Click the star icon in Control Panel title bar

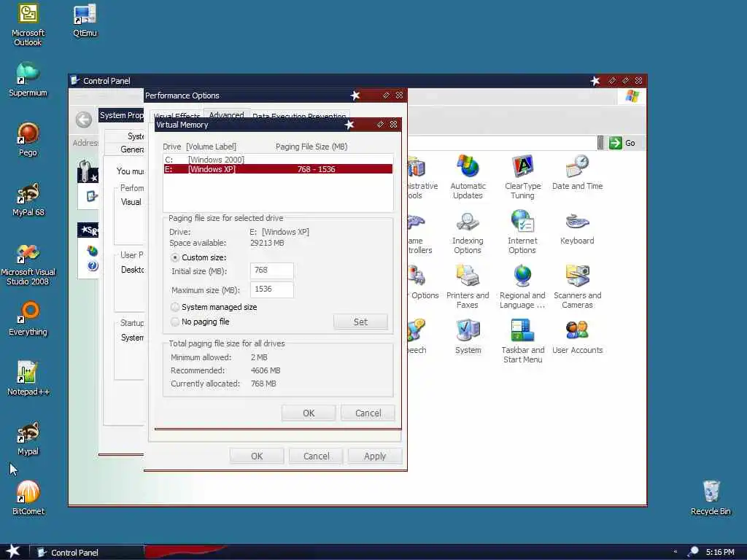point(595,81)
